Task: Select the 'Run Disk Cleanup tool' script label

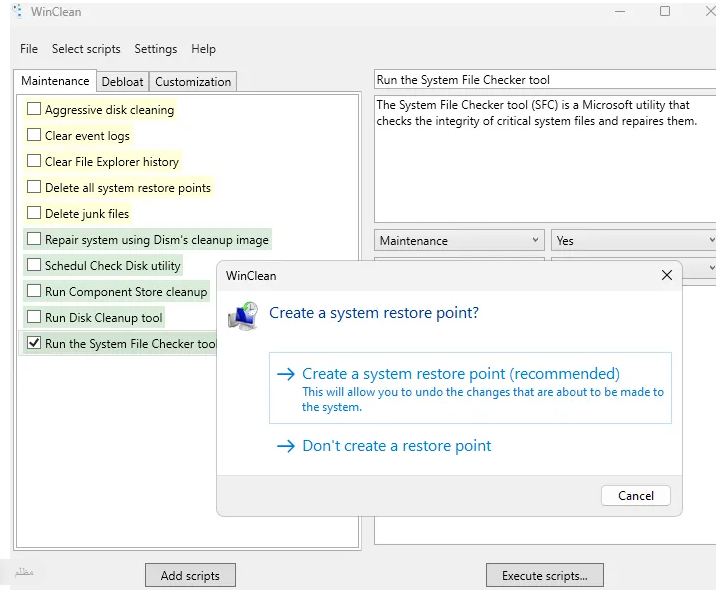Action: (104, 318)
